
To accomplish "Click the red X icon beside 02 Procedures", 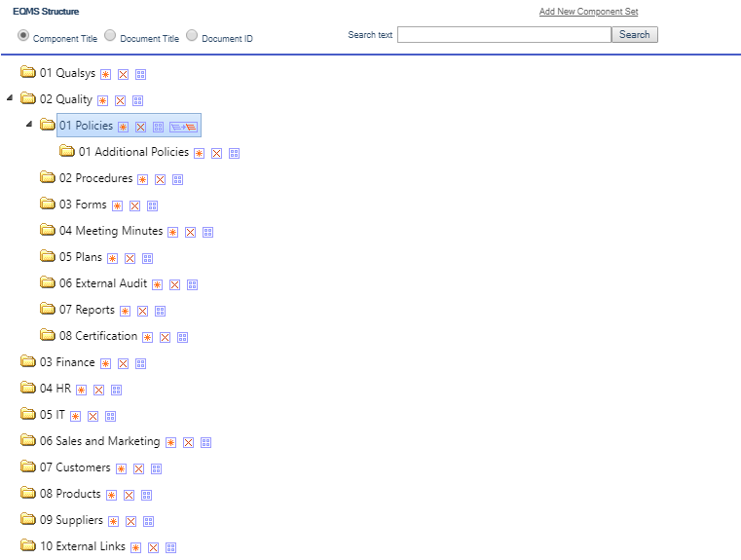I will coord(160,180).
